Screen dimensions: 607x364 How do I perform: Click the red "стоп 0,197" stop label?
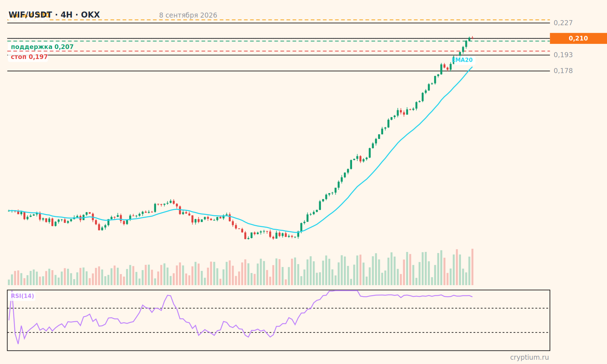coord(29,57)
